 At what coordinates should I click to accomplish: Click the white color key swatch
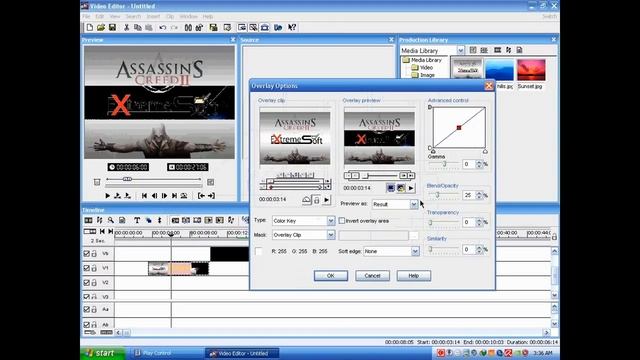(259, 251)
